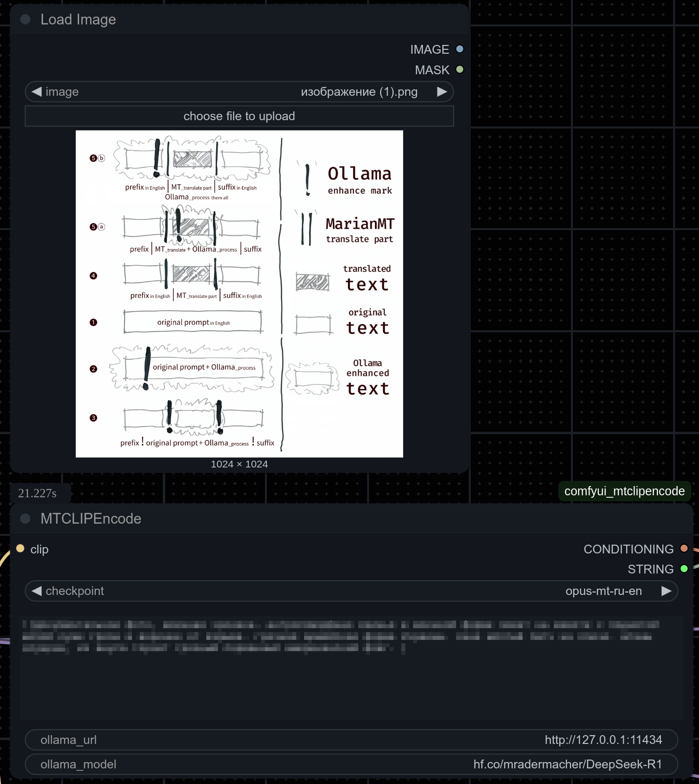Click the comfyui_mtclipencode badge
Screen dimensions: 699x784
point(624,491)
